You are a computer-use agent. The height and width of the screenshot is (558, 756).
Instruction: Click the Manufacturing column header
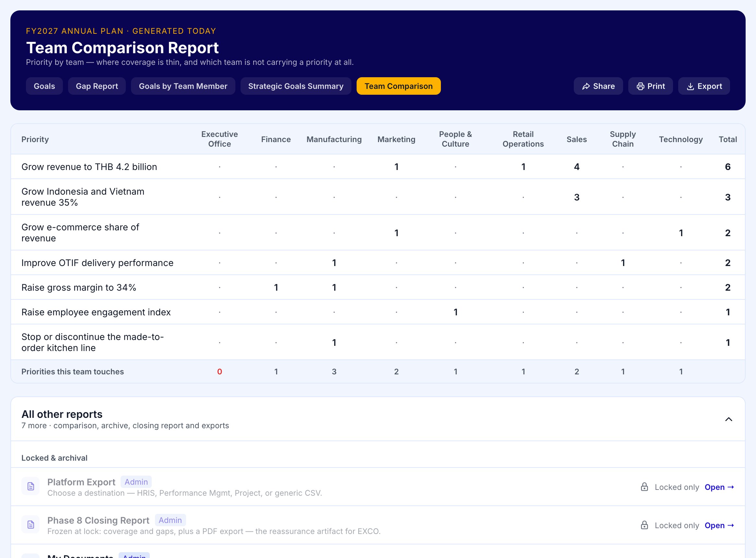[334, 139]
